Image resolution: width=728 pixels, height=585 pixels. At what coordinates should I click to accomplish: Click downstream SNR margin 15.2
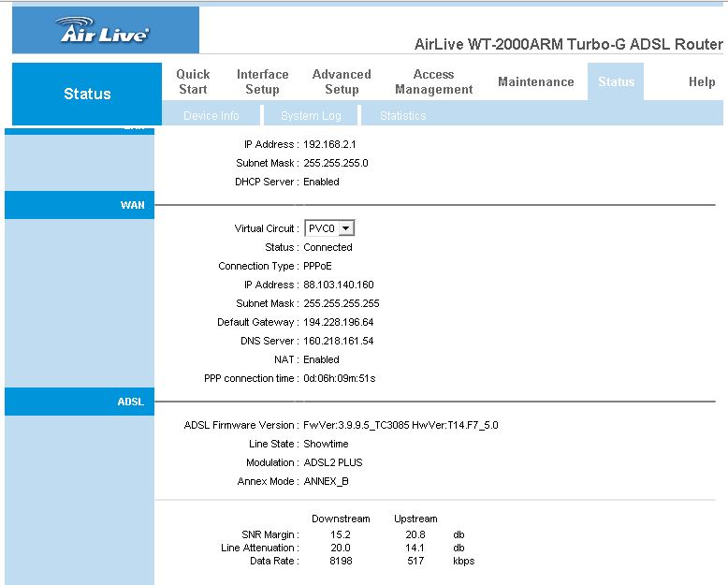click(x=341, y=534)
